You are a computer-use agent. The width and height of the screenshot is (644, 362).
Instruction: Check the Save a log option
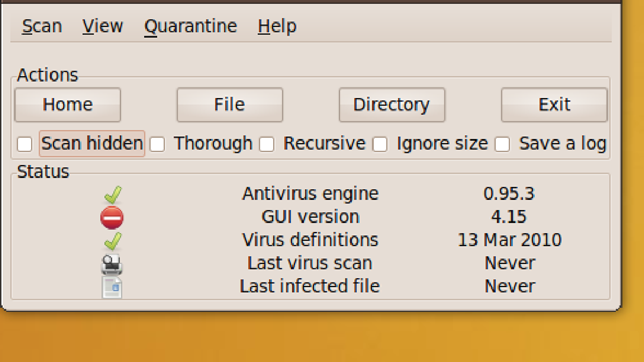tap(502, 144)
